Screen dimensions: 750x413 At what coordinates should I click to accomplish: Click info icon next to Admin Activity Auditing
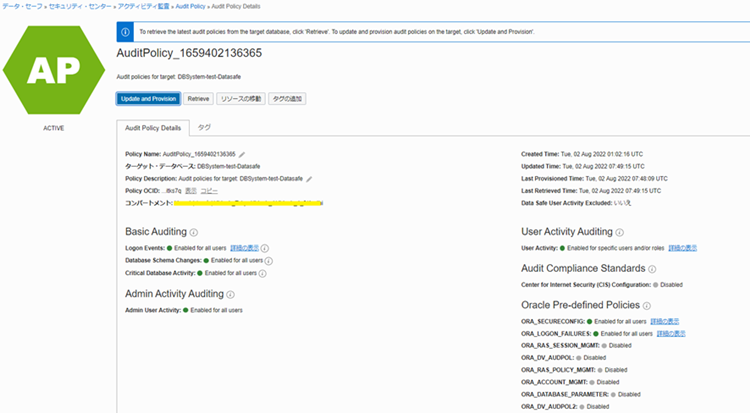tap(231, 295)
